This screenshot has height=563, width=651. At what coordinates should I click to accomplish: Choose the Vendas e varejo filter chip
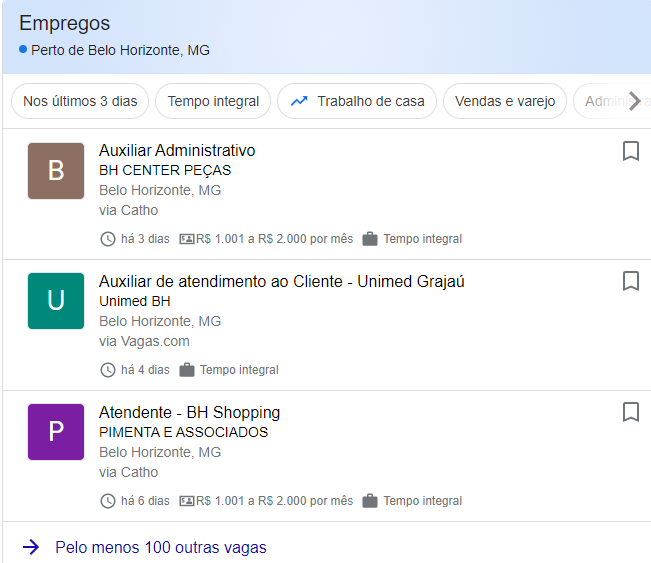coord(505,101)
